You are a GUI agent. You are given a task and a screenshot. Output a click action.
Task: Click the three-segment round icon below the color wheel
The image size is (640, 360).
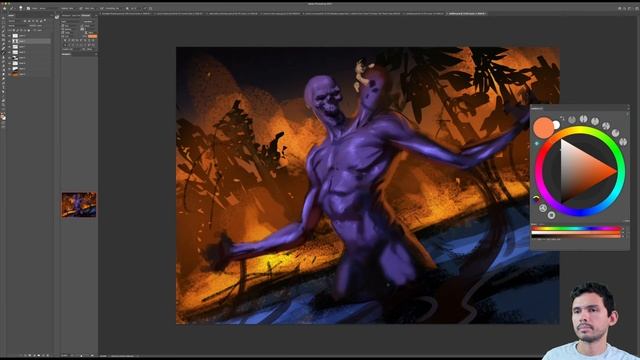542,208
